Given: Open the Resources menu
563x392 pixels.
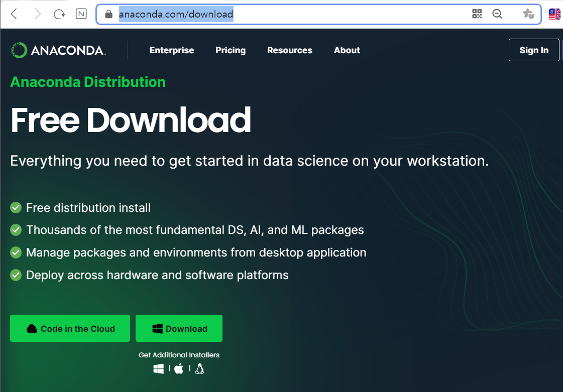Looking at the screenshot, I should coord(290,50).
